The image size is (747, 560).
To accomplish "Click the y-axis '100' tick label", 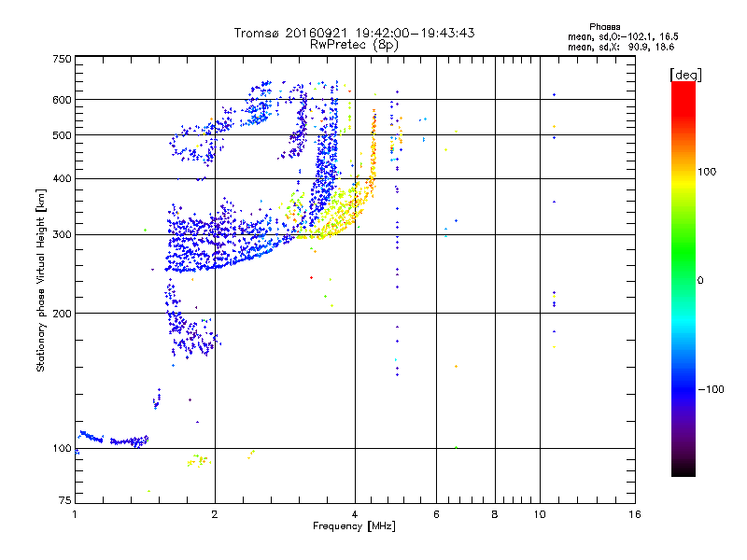I will point(62,448).
